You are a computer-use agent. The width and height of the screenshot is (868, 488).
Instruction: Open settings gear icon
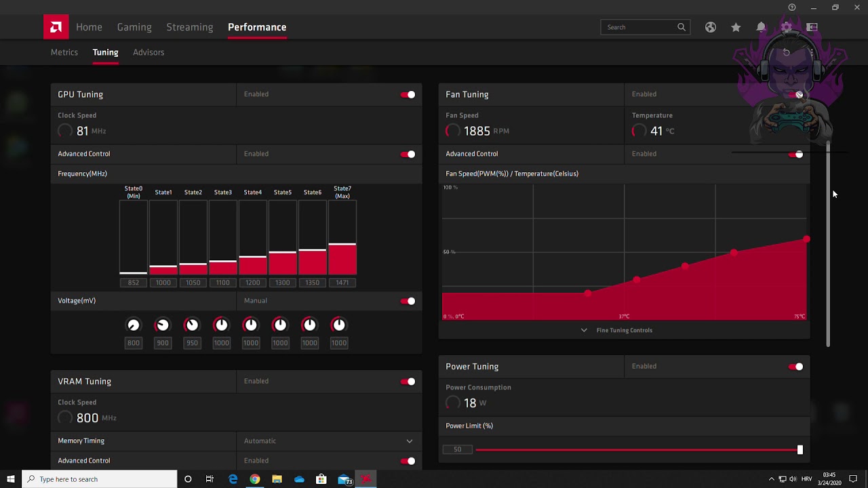point(787,27)
